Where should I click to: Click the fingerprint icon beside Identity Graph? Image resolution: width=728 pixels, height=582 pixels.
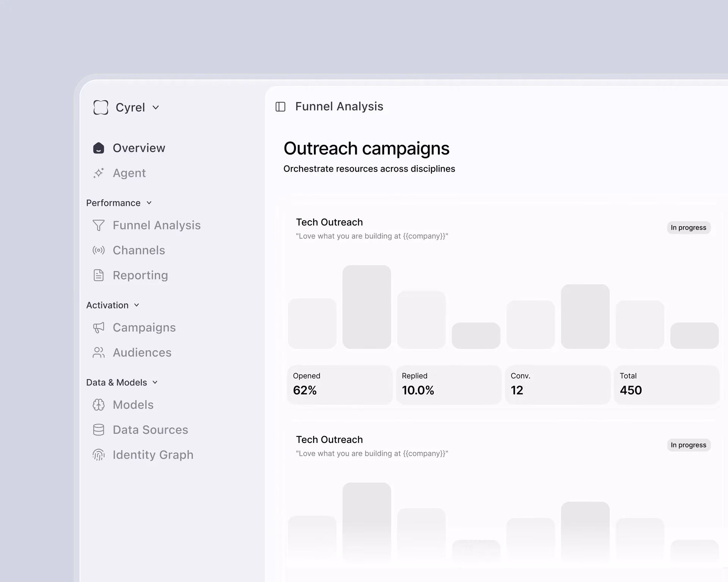pyautogui.click(x=99, y=455)
